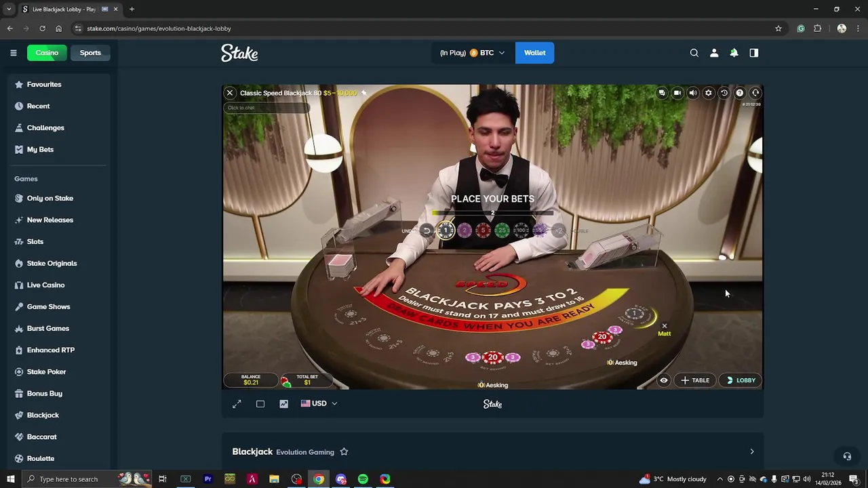Open the user profile icon
Image resolution: width=868 pixels, height=488 pixels.
714,53
